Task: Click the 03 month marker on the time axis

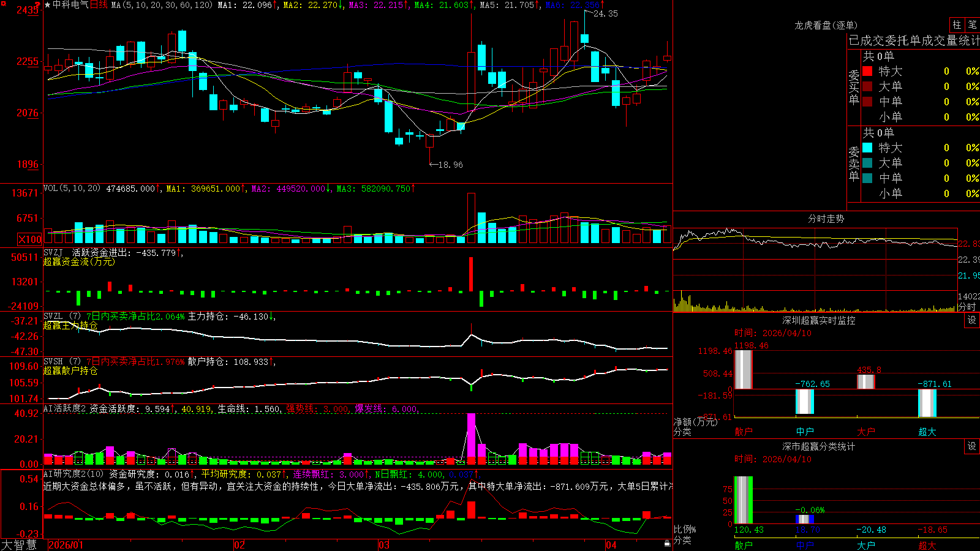Action: coord(384,545)
